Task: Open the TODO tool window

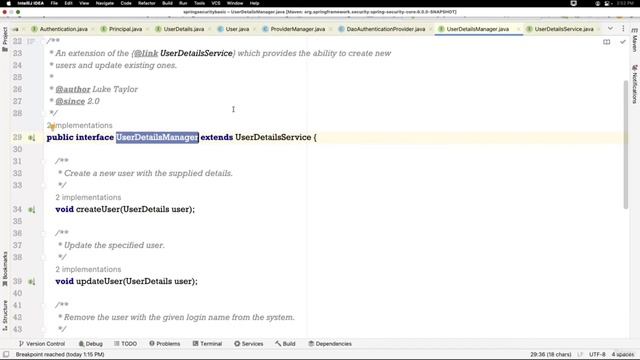Action: pos(125,344)
